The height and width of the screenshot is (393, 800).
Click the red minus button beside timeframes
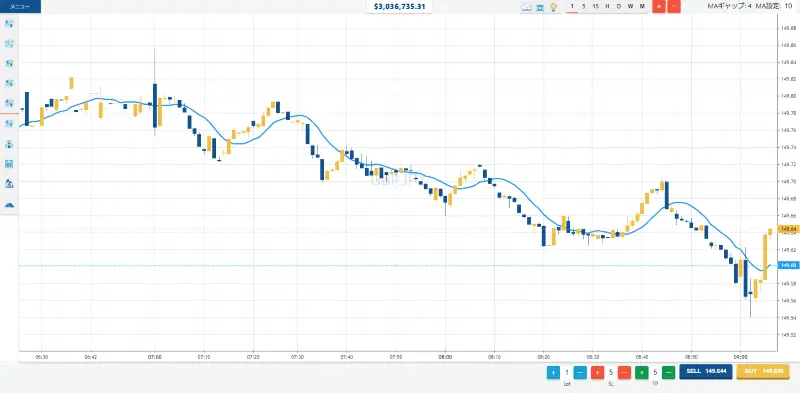[x=674, y=7]
